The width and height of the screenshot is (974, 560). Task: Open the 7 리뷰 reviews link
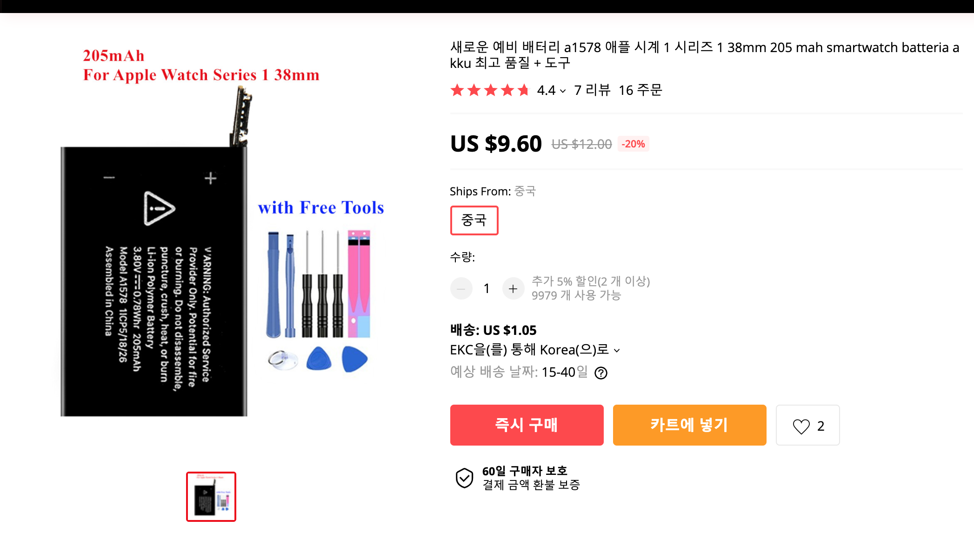click(x=592, y=90)
